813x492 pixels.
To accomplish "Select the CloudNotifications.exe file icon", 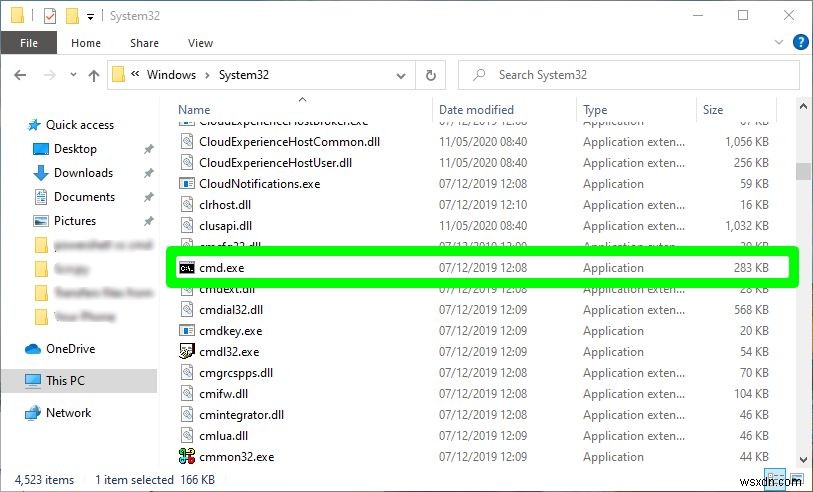I will click(187, 184).
